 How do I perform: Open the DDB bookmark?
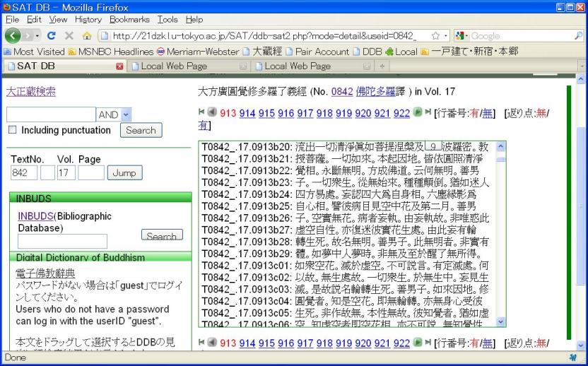(367, 52)
